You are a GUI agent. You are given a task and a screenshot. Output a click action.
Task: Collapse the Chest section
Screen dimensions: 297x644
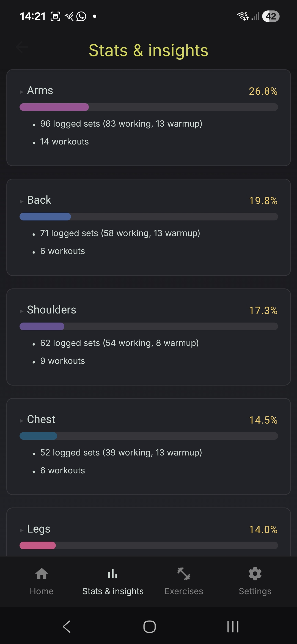21,421
